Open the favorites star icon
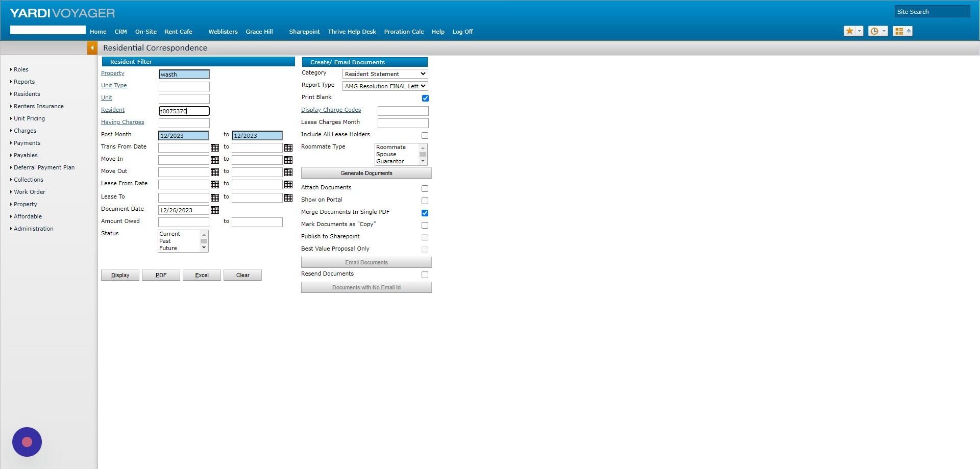The image size is (980, 469). point(849,31)
